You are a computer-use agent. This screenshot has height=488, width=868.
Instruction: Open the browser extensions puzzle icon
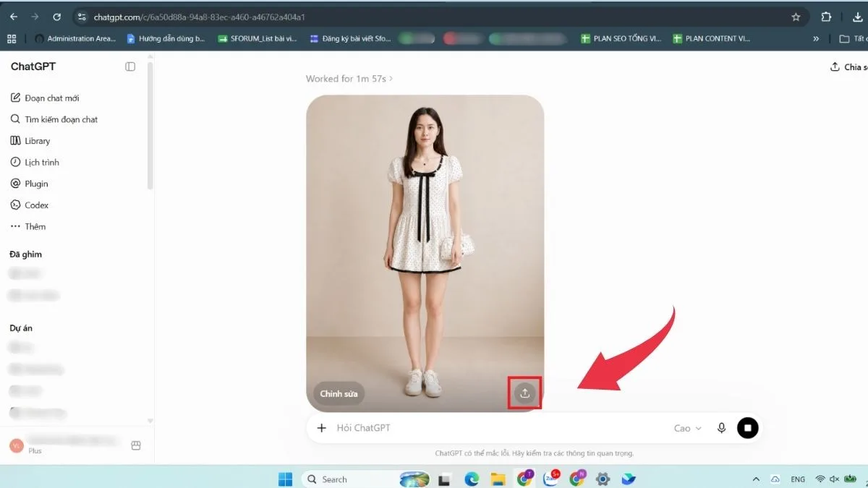click(x=826, y=17)
